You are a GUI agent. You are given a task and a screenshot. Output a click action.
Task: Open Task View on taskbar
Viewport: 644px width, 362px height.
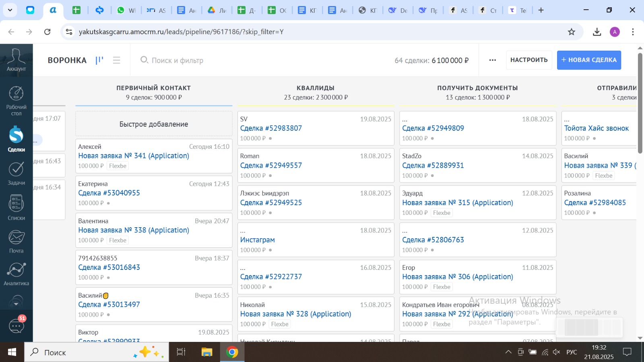pos(181,352)
